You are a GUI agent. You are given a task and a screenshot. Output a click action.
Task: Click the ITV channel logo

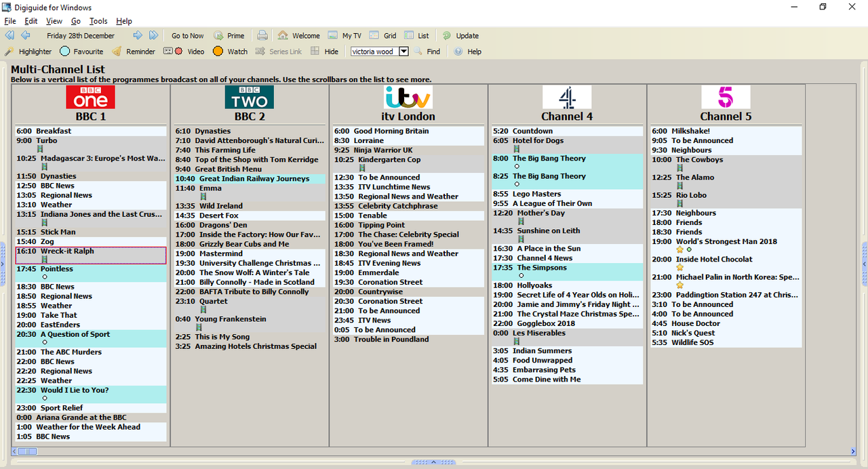click(408, 97)
